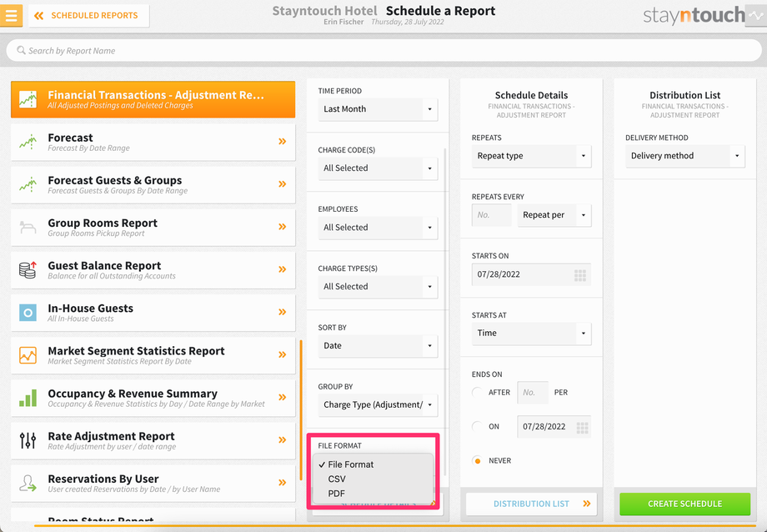Open the Sort By dropdown showing Date
The width and height of the screenshot is (767, 532).
378,346
